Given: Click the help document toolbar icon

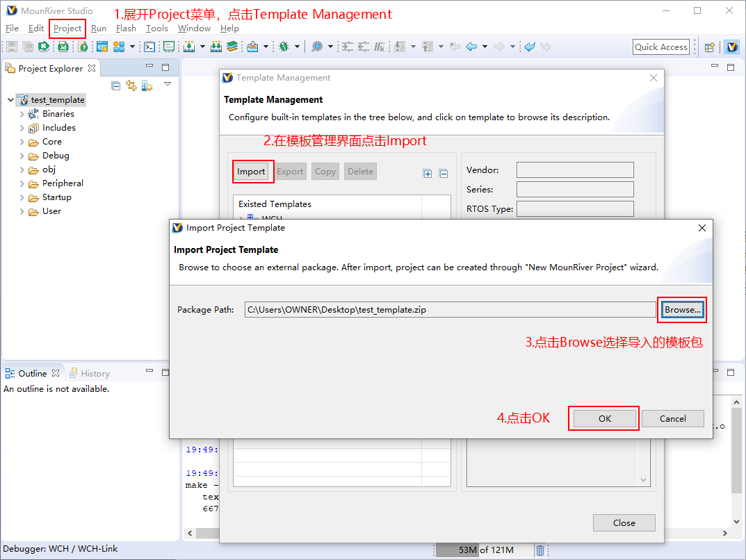Looking at the screenshot, I should click(x=83, y=47).
